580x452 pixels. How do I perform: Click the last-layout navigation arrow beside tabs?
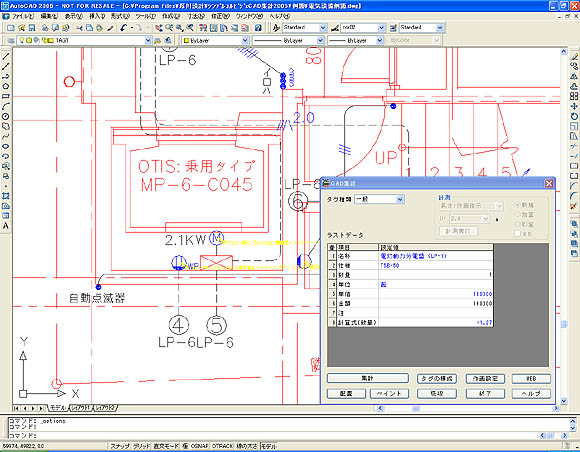click(41, 408)
